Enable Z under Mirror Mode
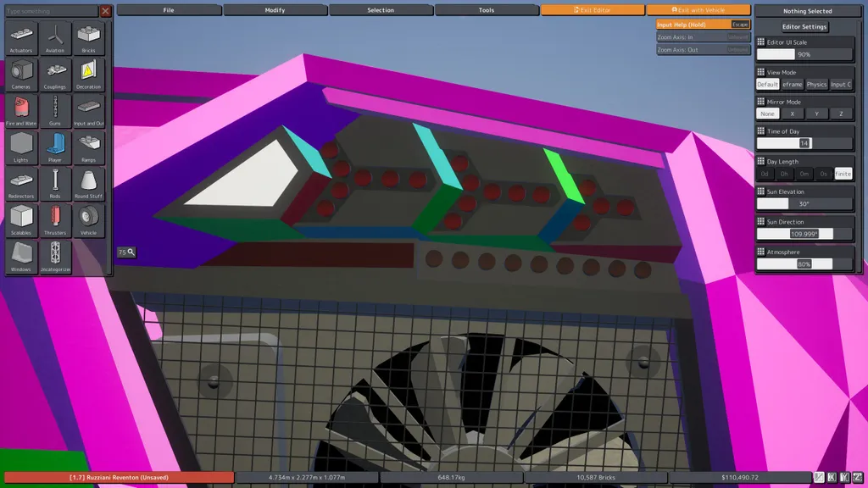This screenshot has height=488, width=868. coord(841,114)
